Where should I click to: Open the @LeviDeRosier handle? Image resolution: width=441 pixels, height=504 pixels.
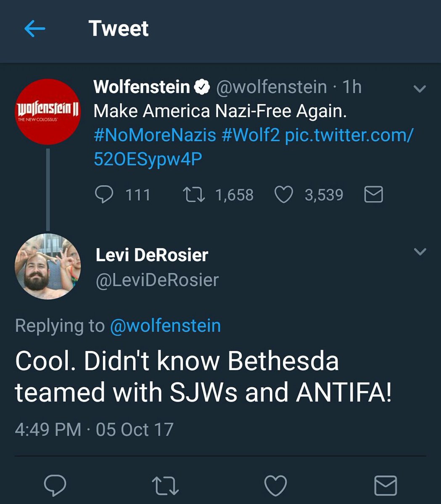[x=157, y=280]
